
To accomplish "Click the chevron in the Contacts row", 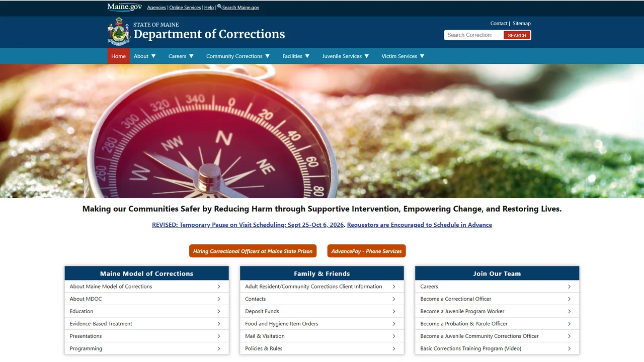I will (x=394, y=299).
